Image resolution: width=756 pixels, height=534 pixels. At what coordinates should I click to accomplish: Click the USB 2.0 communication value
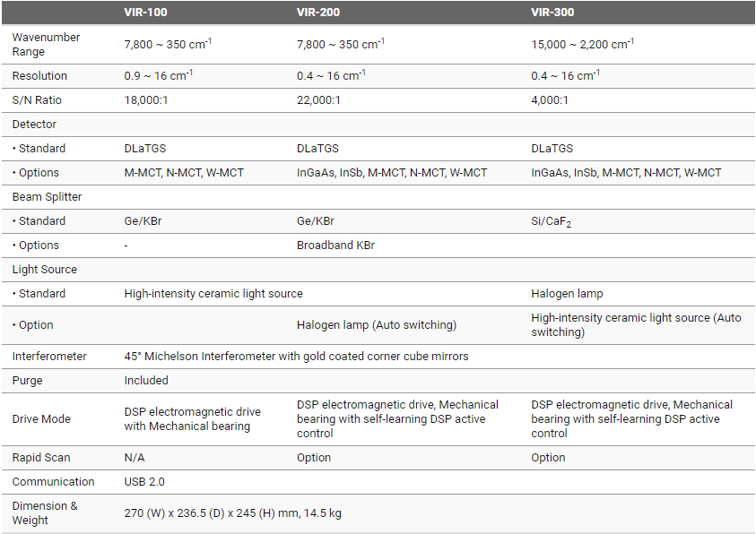tap(144, 482)
